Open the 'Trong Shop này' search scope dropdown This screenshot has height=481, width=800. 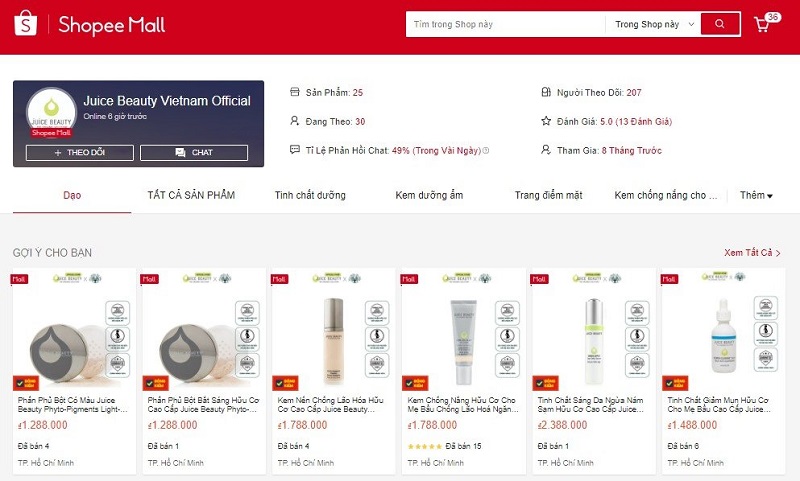(x=654, y=24)
